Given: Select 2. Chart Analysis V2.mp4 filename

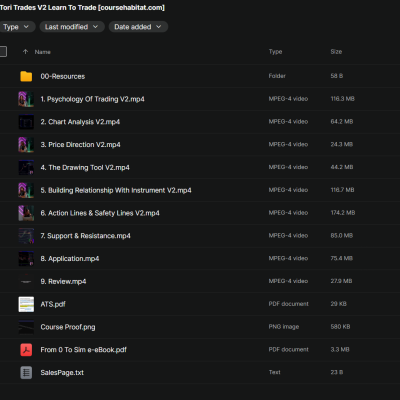Looking at the screenshot, I should point(80,122).
